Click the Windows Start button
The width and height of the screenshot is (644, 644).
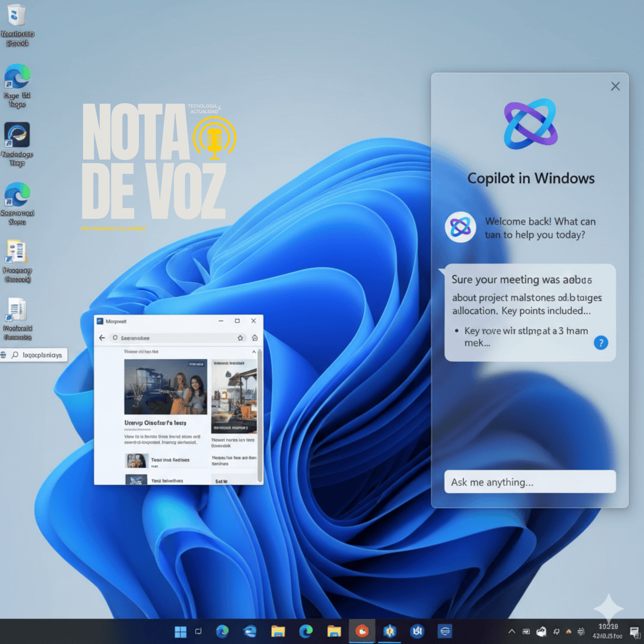coord(180,631)
